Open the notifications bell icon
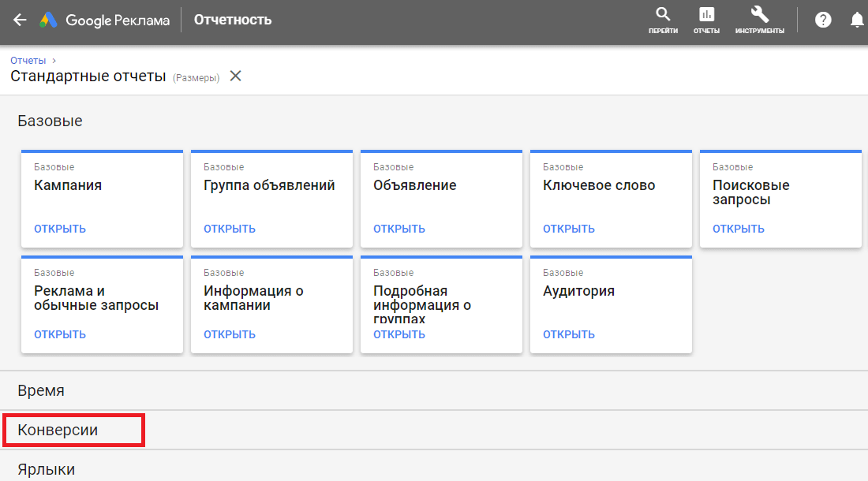 point(857,21)
